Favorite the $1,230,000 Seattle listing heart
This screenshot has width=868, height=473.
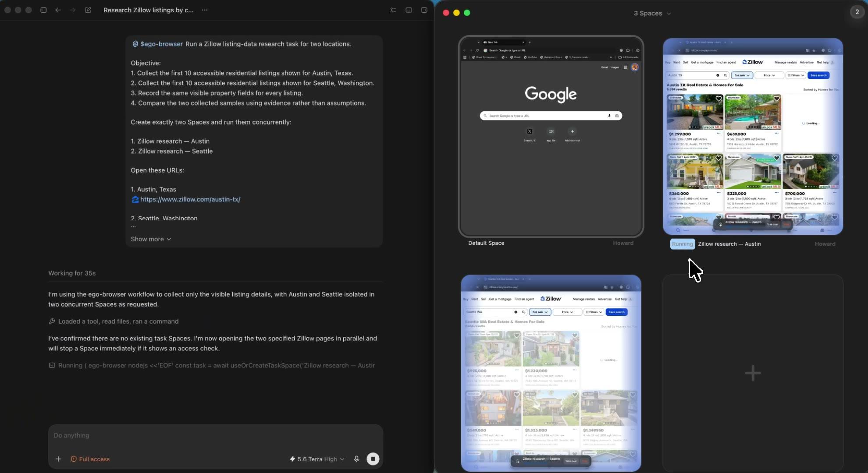coord(574,335)
